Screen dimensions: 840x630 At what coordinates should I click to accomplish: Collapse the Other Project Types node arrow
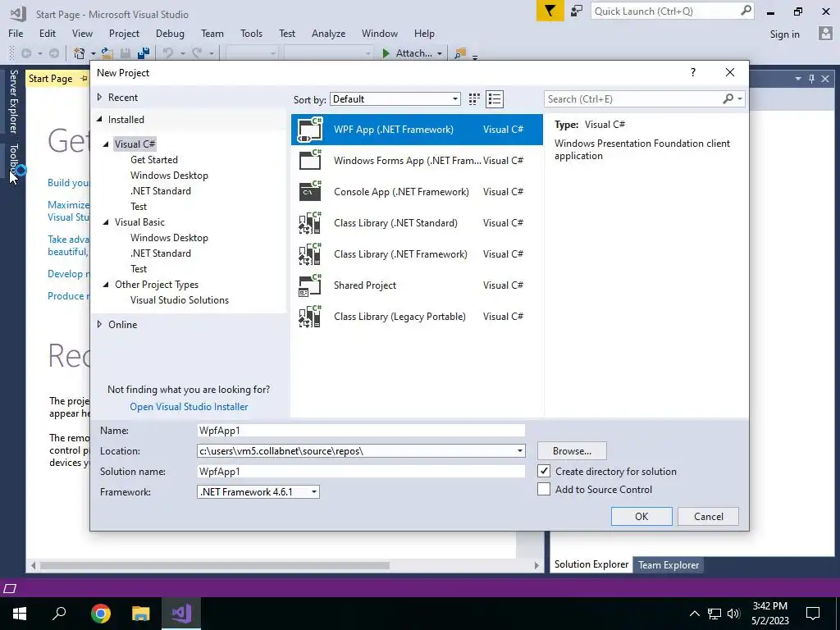[106, 285]
